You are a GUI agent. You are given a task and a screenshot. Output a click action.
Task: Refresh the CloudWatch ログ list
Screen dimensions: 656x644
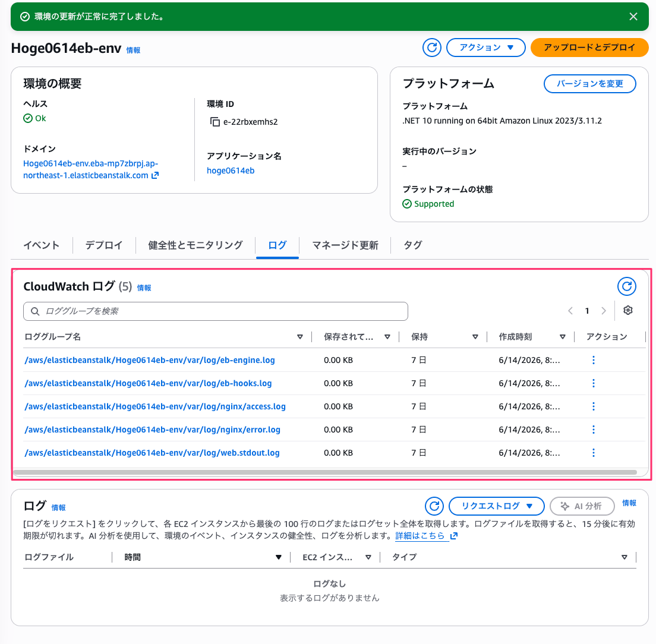(627, 286)
